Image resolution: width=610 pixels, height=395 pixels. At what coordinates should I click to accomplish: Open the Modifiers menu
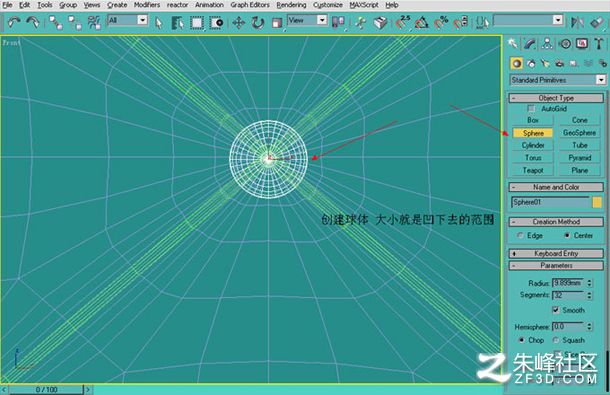[147, 5]
